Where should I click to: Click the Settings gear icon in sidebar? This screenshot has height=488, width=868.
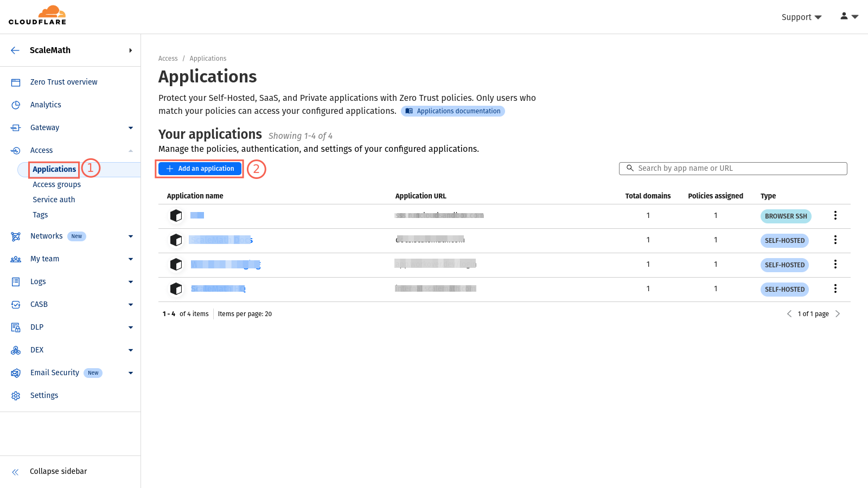(x=16, y=396)
